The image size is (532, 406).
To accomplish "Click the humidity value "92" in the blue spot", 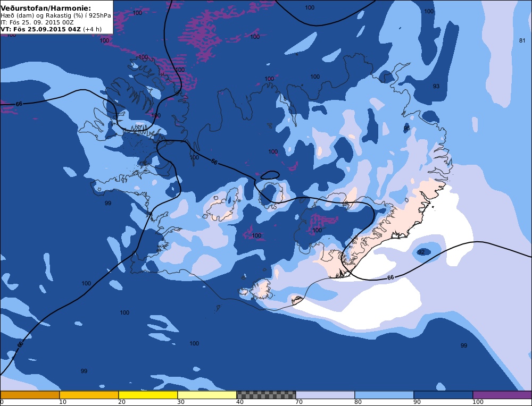I will 421,252.
